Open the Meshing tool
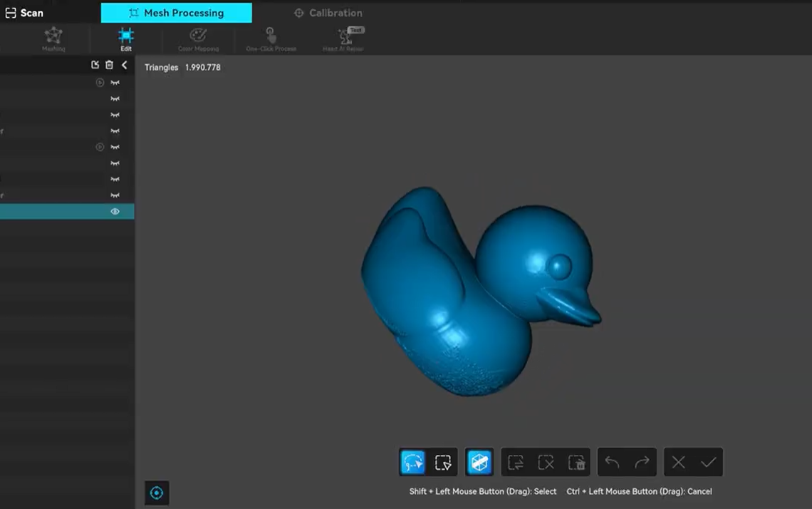The image size is (812, 509). click(53, 39)
